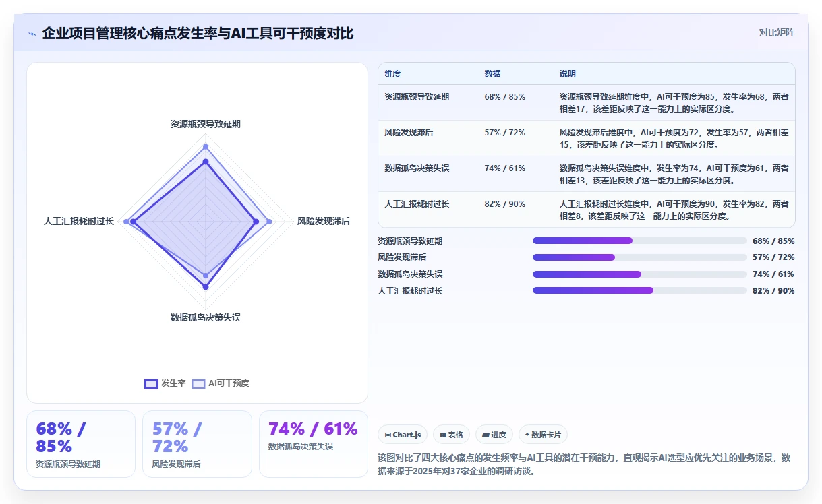This screenshot has width=822, height=504.
Task: Click the description mentioning 两者相差13
Action: click(674, 174)
